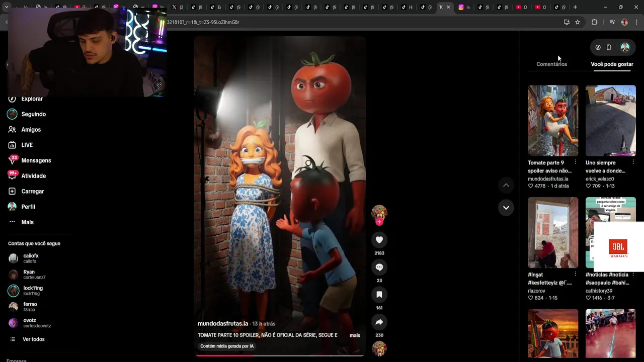The image size is (644, 362).
Task: Follow creator with red plus badge
Action: [379, 222]
